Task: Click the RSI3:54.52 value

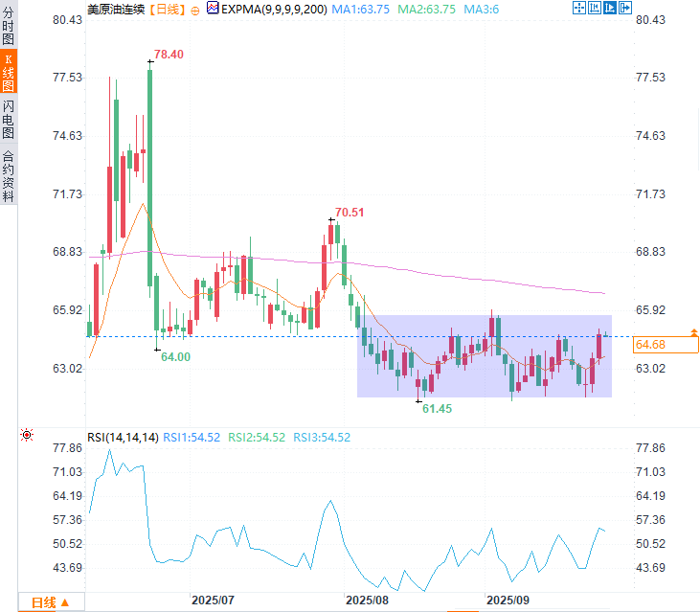Action: (x=322, y=438)
